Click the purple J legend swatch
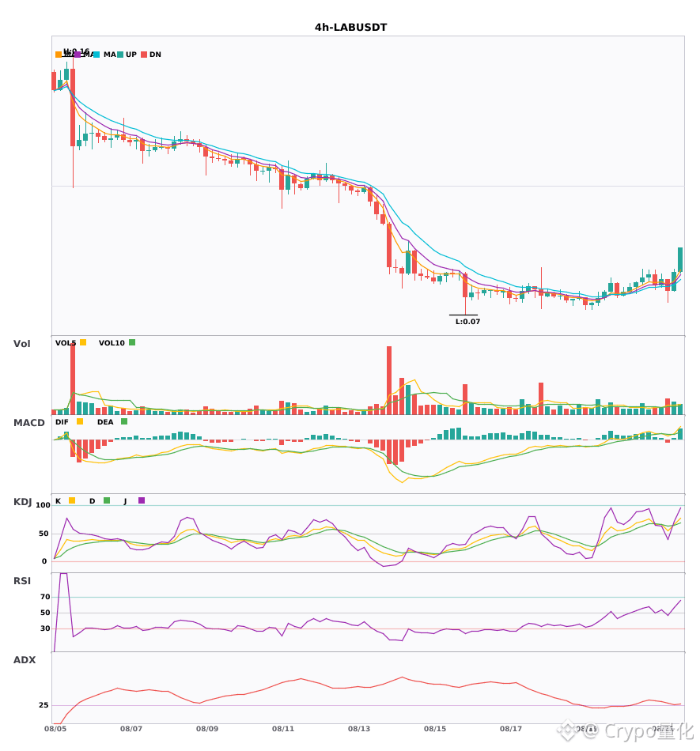 coord(142,500)
